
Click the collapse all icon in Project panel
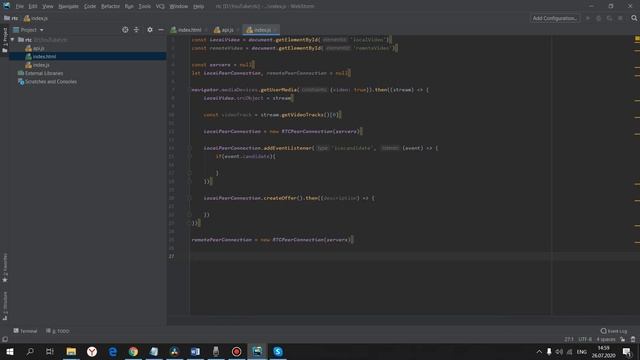[136, 30]
